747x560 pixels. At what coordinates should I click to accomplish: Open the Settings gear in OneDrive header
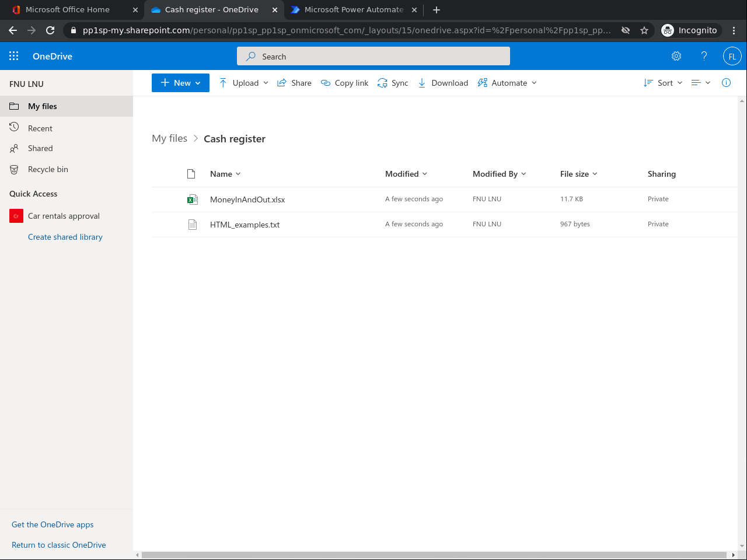coord(676,56)
